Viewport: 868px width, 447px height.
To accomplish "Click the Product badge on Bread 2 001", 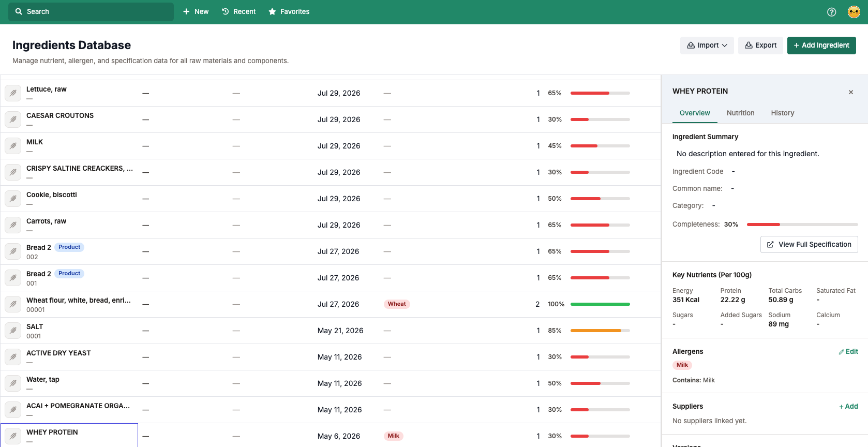I will click(x=69, y=274).
